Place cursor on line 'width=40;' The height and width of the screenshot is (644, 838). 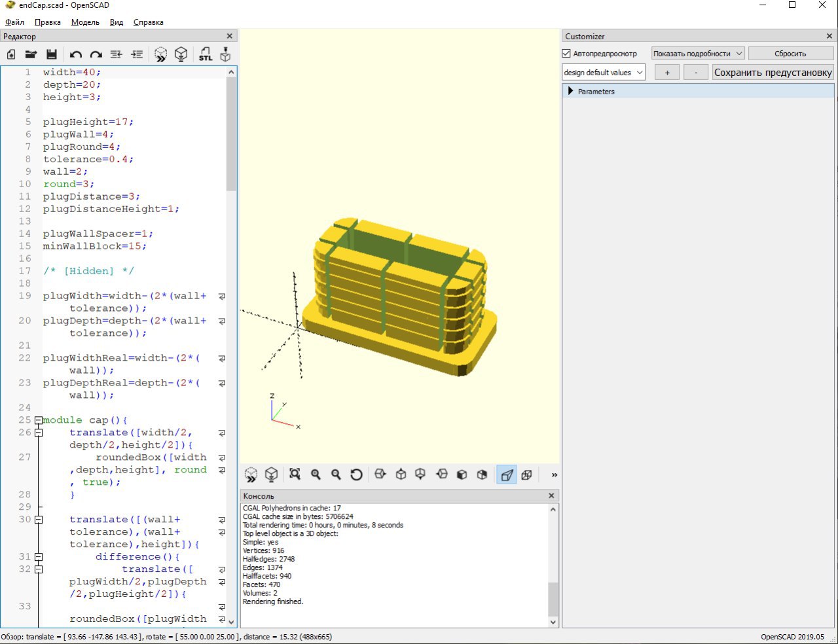[x=72, y=72]
